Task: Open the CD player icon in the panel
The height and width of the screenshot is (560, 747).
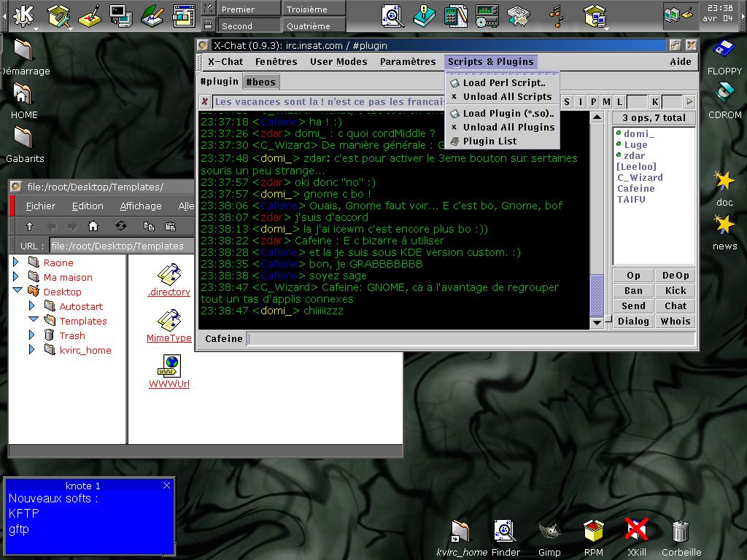Action: [487, 16]
